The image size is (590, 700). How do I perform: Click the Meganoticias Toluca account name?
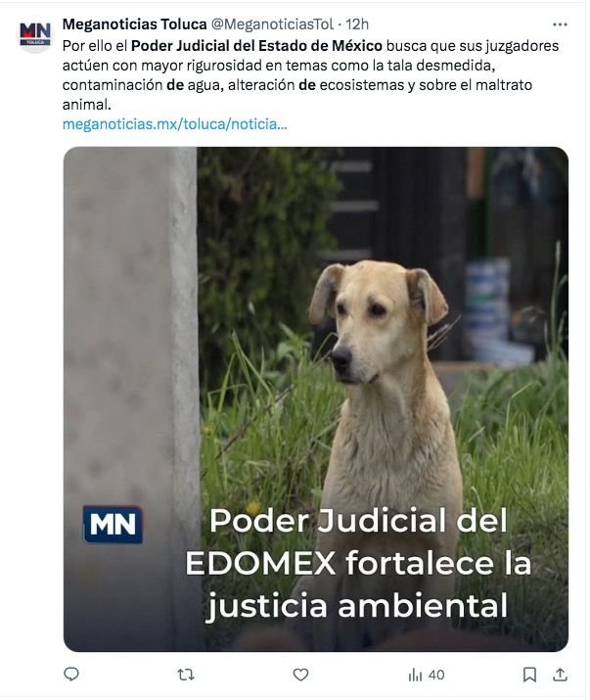point(134,24)
